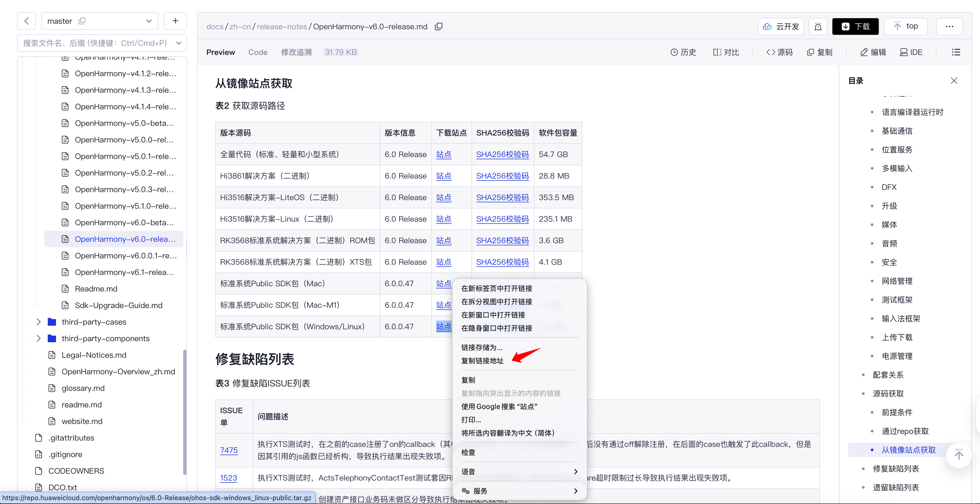Click the report alarm icon
Image resolution: width=980 pixels, height=504 pixels.
pos(818,26)
